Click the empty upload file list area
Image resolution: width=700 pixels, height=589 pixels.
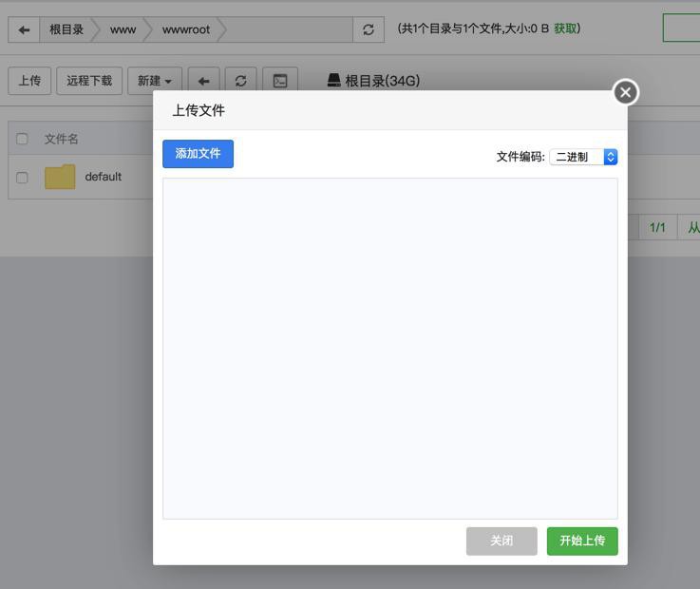(390, 349)
